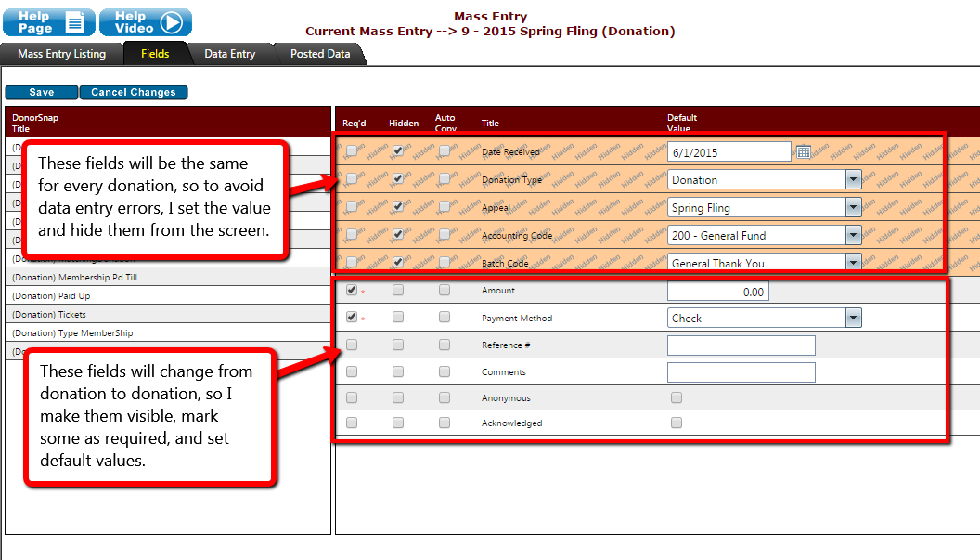Click the Reference # input field

tap(741, 345)
